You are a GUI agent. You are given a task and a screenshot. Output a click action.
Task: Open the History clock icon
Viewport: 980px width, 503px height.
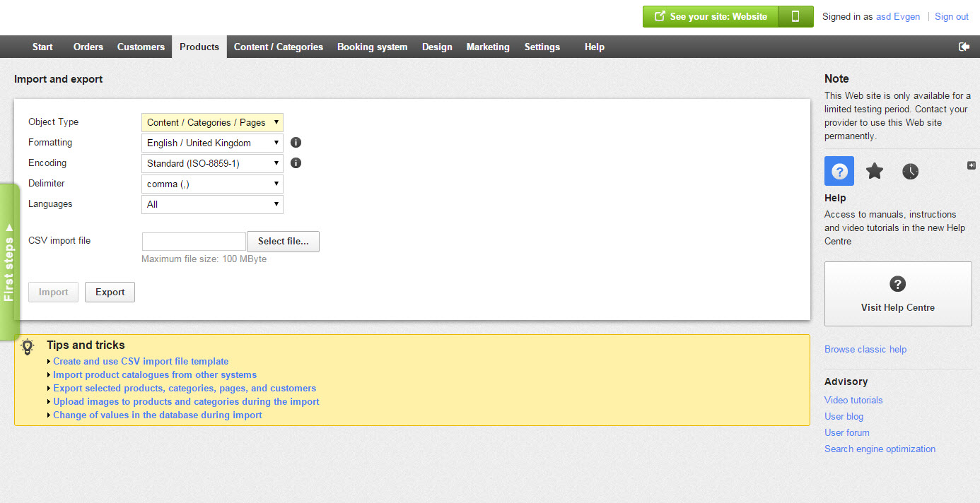pos(910,171)
